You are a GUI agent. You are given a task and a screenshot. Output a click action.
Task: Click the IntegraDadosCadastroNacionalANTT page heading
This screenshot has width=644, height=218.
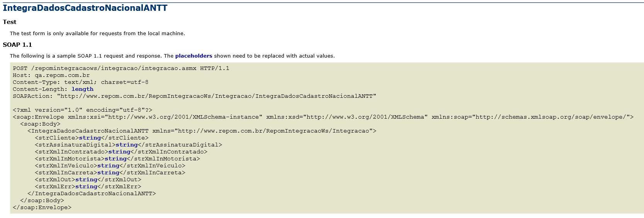[x=85, y=8]
